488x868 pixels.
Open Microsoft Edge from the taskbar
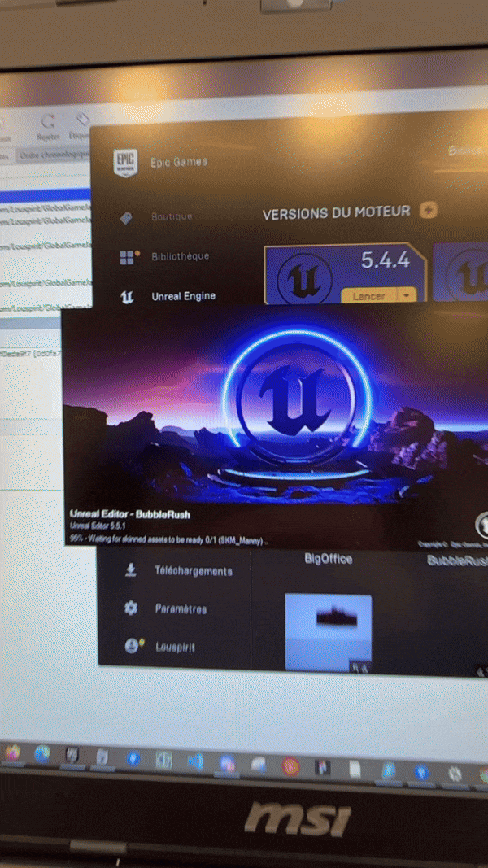pos(42,753)
